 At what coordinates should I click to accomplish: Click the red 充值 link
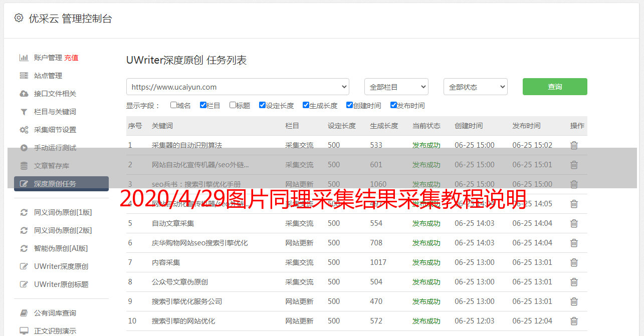point(71,58)
